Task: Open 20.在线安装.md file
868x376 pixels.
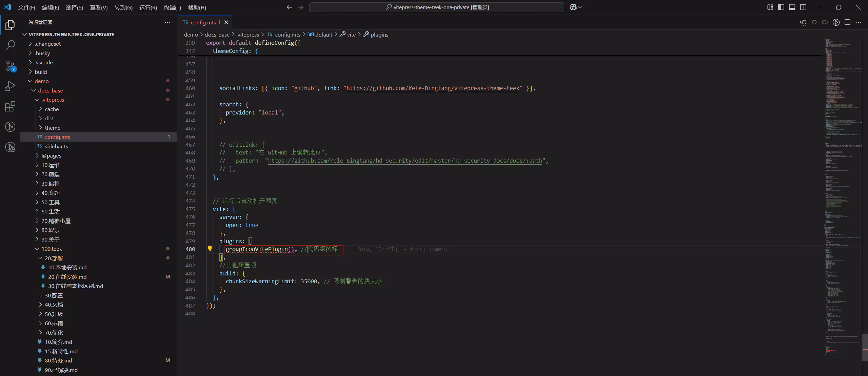Action: point(99,277)
